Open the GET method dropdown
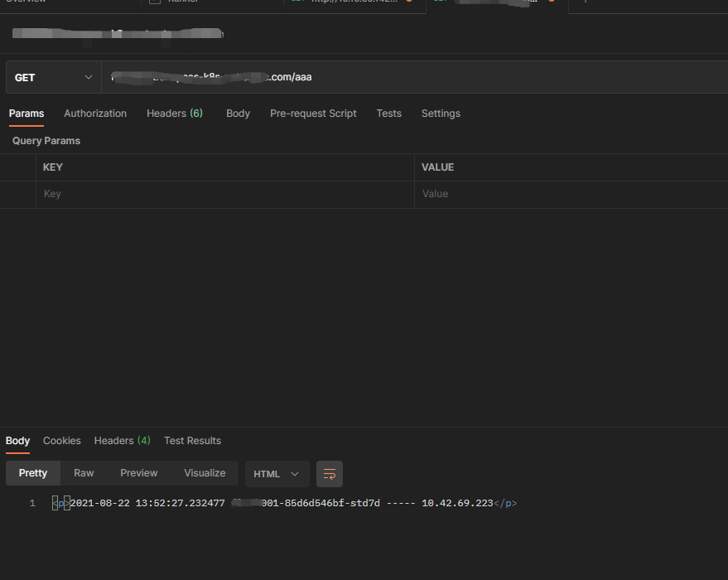 tap(53, 78)
